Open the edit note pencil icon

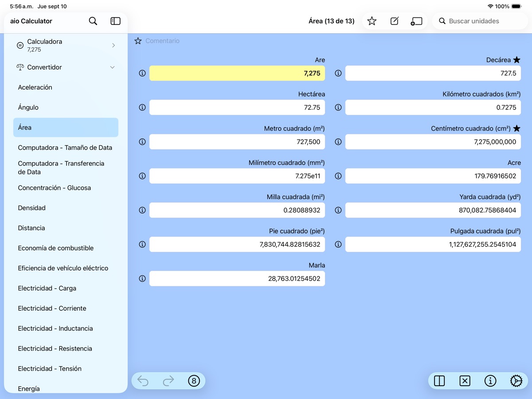tap(395, 21)
